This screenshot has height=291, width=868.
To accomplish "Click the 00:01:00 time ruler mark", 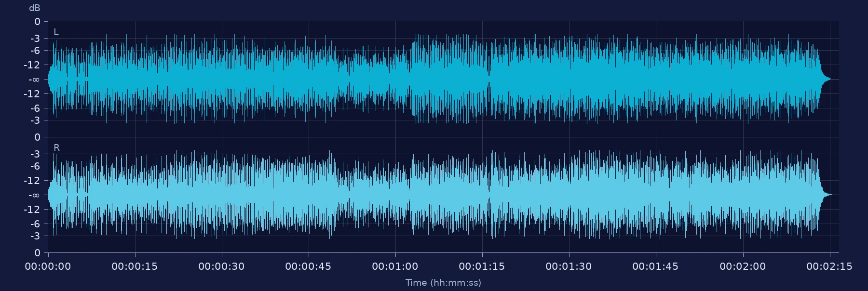I will [x=395, y=266].
